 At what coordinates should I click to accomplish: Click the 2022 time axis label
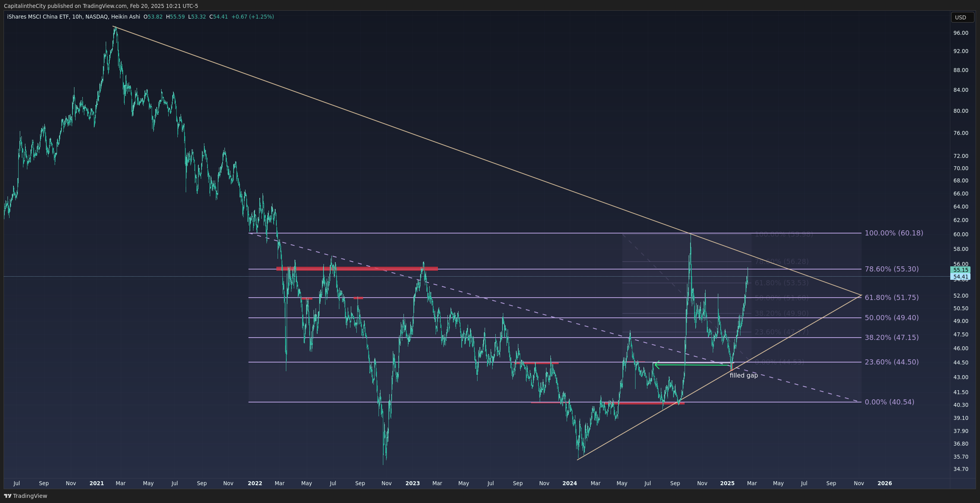(255, 483)
